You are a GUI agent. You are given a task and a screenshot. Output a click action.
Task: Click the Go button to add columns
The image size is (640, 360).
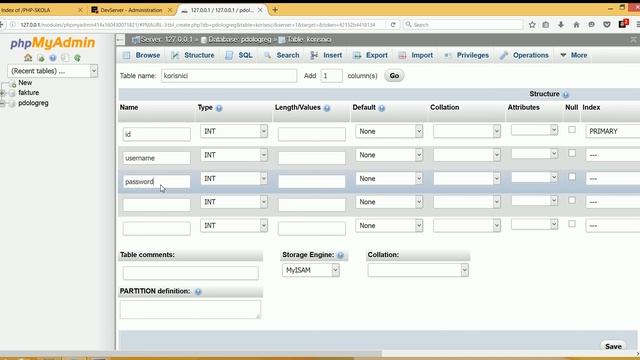coord(394,76)
